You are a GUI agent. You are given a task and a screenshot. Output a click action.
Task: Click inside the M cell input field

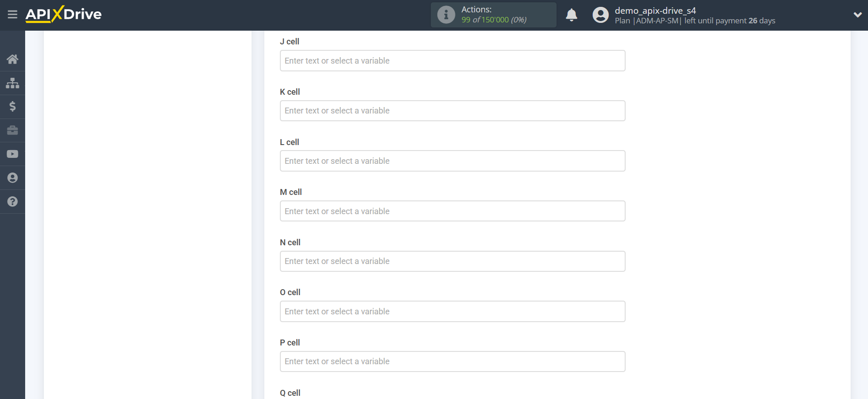coord(452,211)
